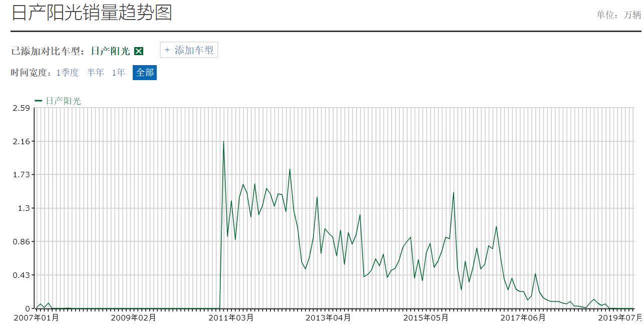Viewport: 644px width, 324px height.
Task: Click the 1.73 y-axis label
Action: (x=22, y=175)
